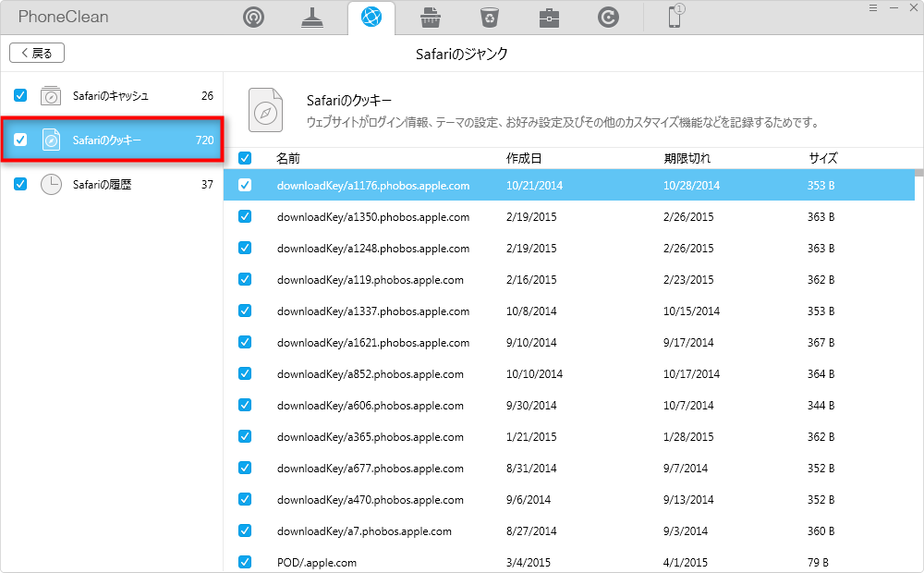
Task: Open the Toolbox briefcase icon tab
Action: click(549, 17)
